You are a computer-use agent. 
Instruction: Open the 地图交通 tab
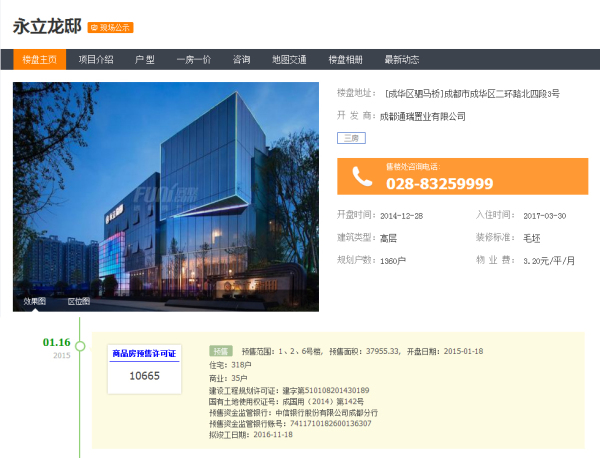[x=289, y=60]
